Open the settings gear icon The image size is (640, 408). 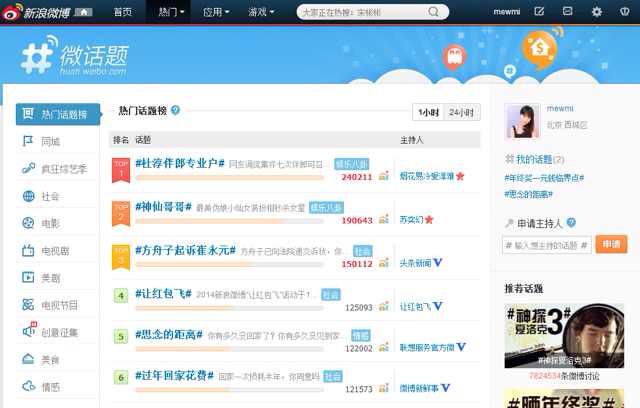pyautogui.click(x=596, y=12)
